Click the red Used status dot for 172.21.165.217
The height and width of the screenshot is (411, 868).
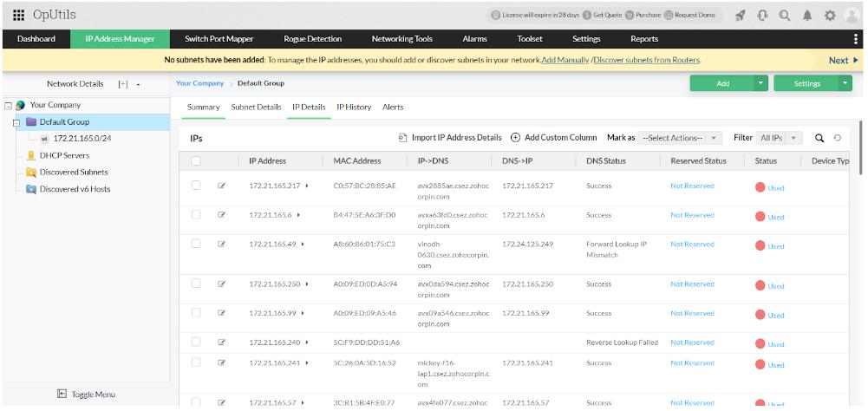760,187
